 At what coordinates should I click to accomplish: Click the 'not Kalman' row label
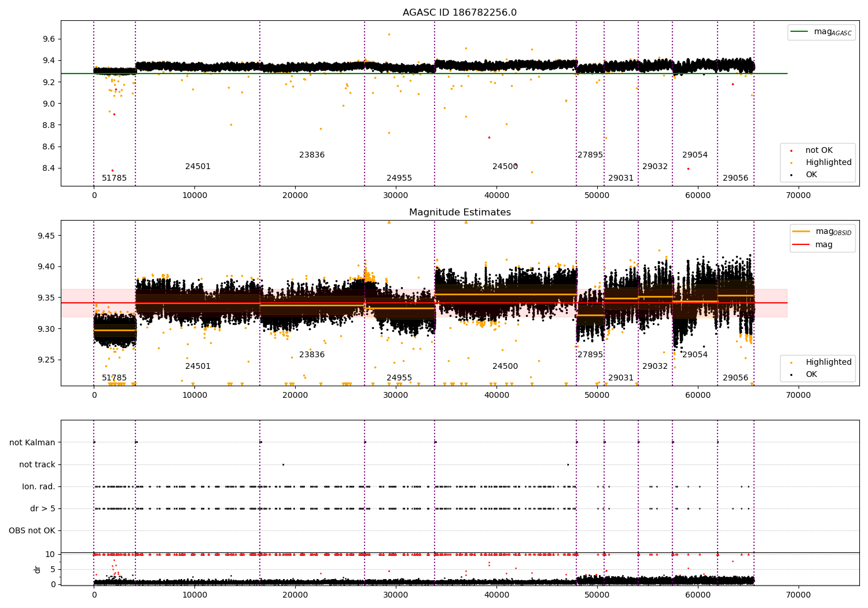32,443
